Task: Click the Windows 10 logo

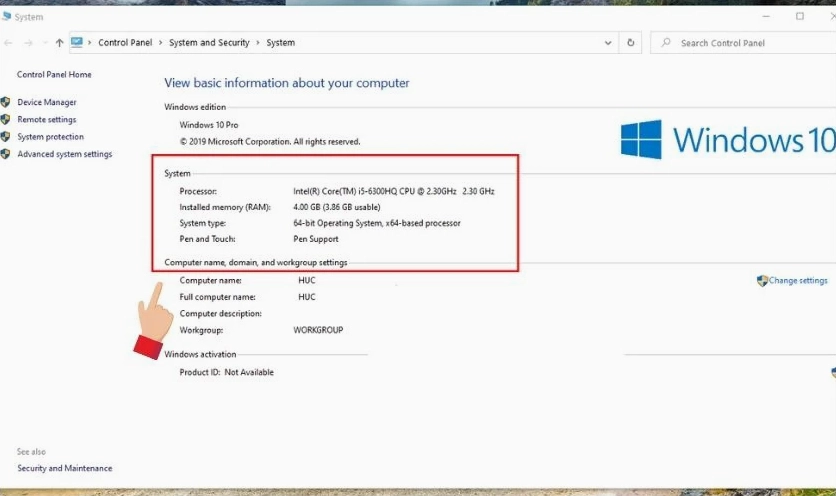Action: pyautogui.click(x=728, y=139)
